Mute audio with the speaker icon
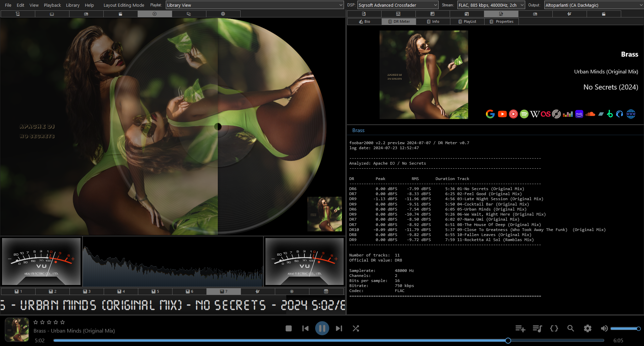 [604, 329]
